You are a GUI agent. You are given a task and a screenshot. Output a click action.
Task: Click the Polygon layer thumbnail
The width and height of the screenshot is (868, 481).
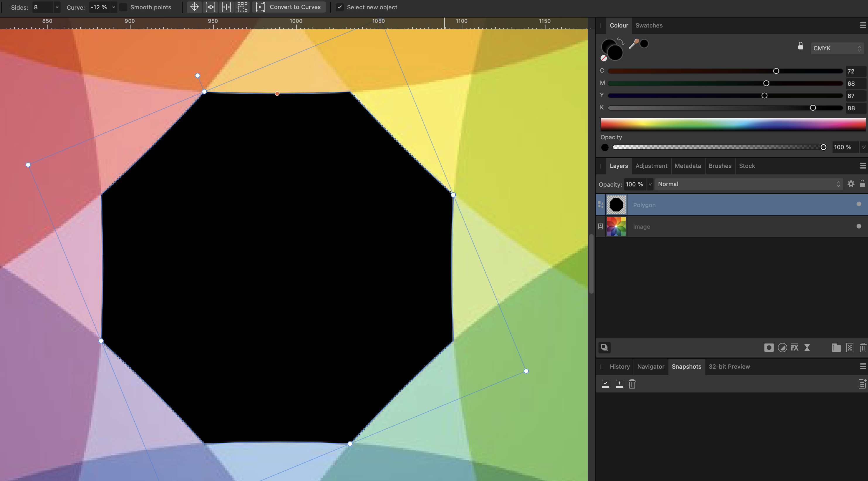tap(616, 205)
